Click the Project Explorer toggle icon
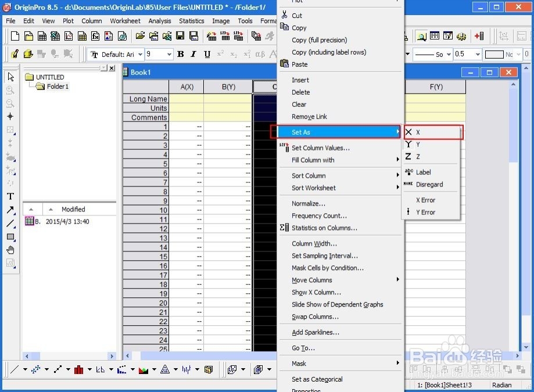The width and height of the screenshot is (534, 392). tap(421, 36)
